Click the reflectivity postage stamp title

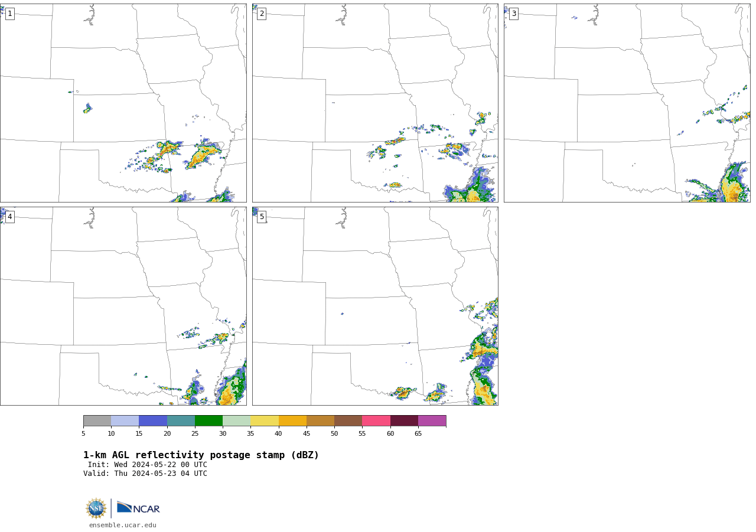coord(201,455)
